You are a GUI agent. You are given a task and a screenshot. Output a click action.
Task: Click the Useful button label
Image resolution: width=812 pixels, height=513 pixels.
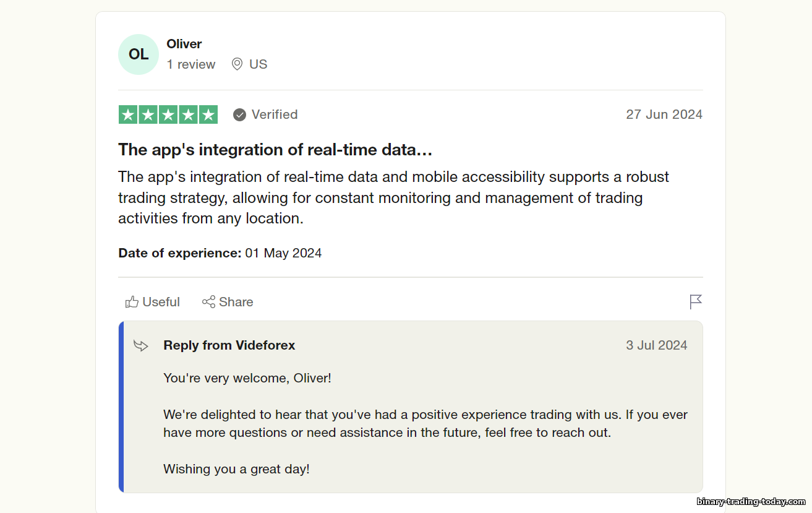(161, 302)
